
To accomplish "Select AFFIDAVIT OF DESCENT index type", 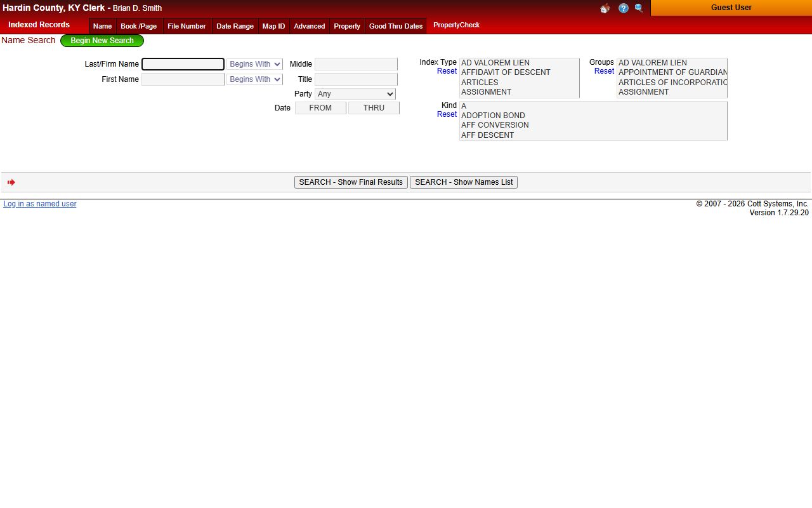I will 506,72.
